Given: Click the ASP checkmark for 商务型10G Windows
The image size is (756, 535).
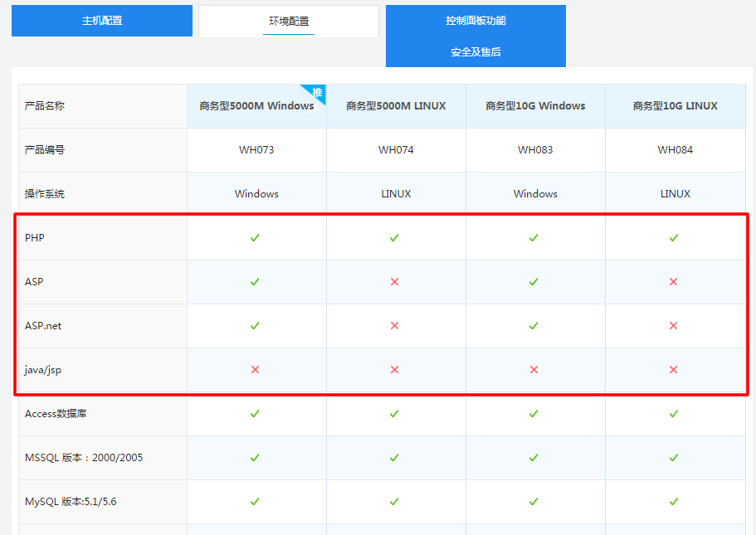Looking at the screenshot, I should click(x=534, y=281).
